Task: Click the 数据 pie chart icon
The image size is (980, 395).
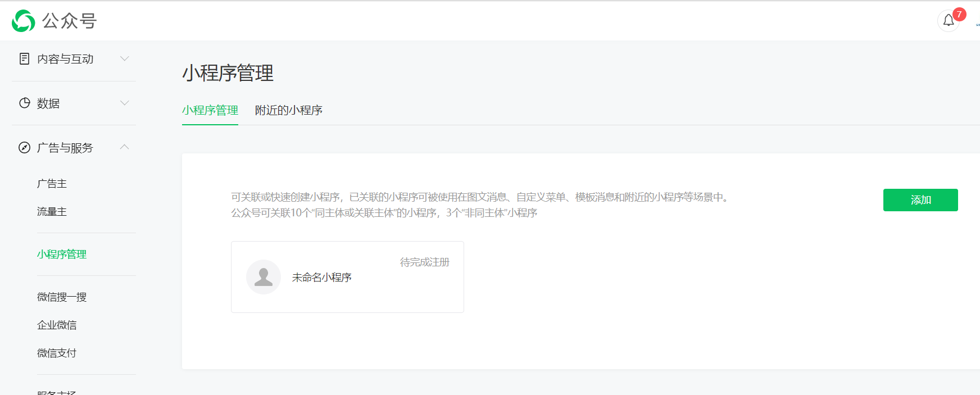Action: [x=24, y=103]
